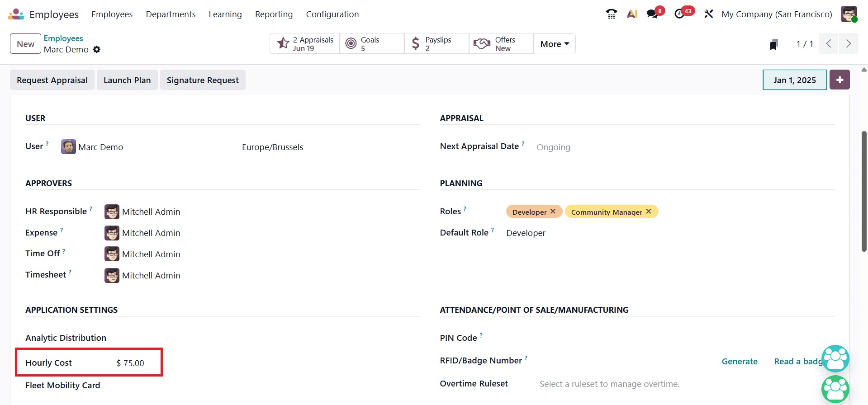Click the Marc Demo user name

pyautogui.click(x=100, y=147)
